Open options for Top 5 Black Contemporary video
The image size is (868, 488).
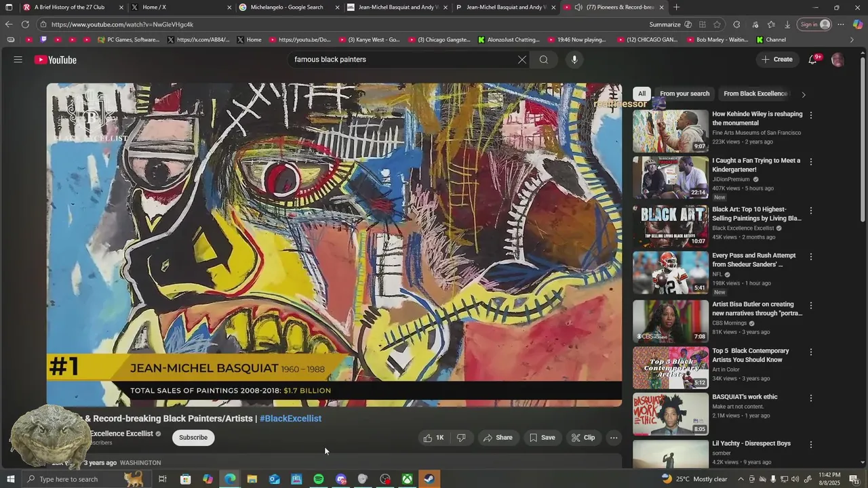(811, 352)
